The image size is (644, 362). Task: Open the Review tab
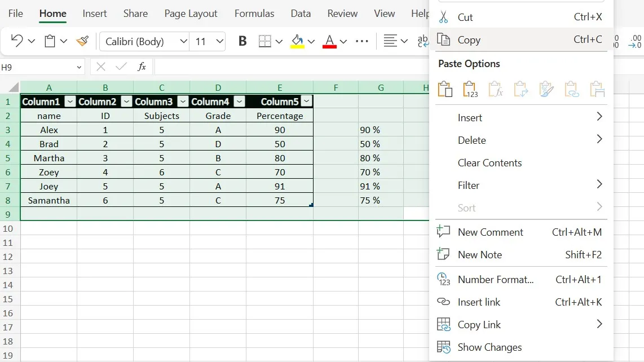tap(342, 14)
